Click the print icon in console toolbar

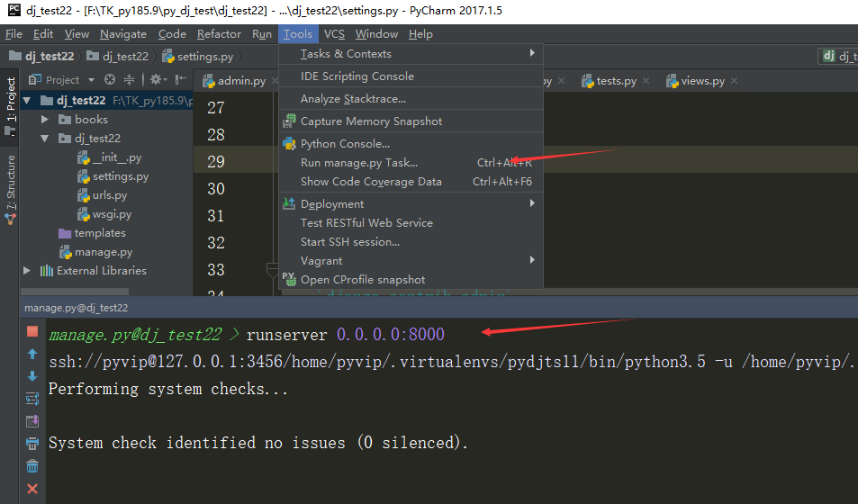click(32, 444)
